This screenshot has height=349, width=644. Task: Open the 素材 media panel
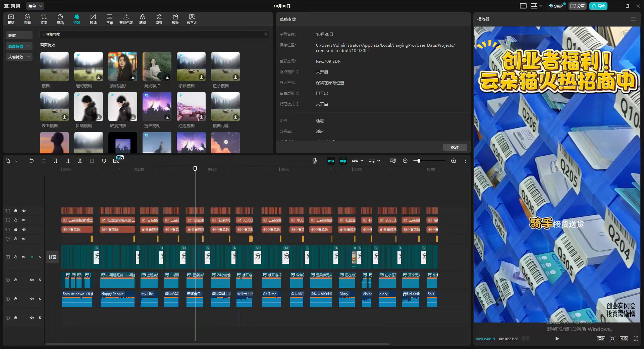(x=11, y=19)
